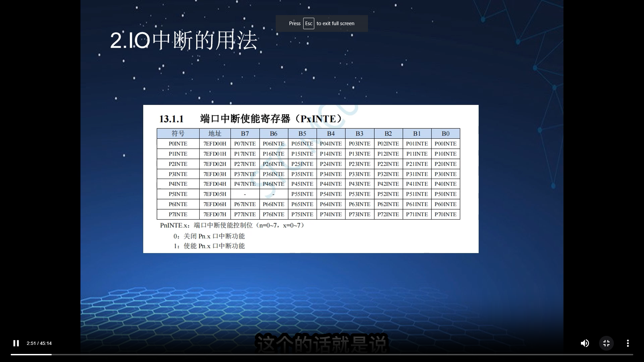Click the line 1：使能 Pn.x 口中断功能
The width and height of the screenshot is (644, 362).
coord(209,246)
